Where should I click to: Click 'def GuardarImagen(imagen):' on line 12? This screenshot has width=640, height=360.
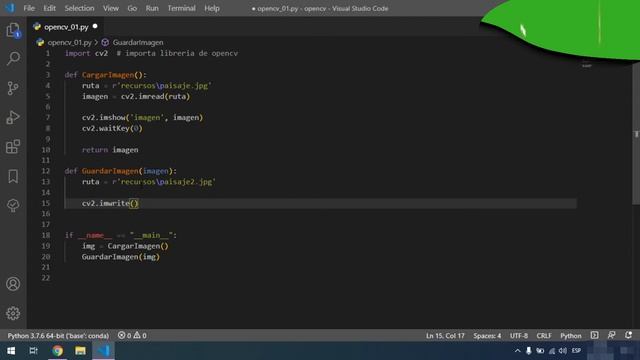(x=121, y=171)
